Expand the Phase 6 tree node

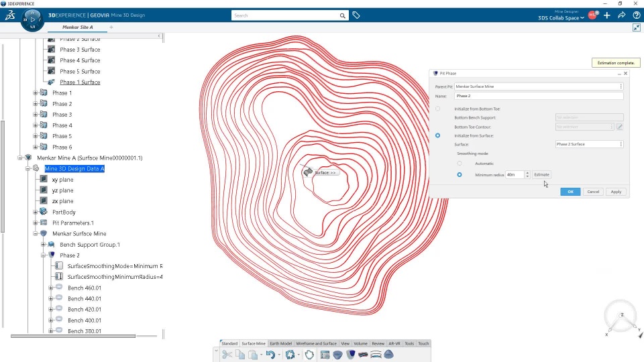[36, 147]
